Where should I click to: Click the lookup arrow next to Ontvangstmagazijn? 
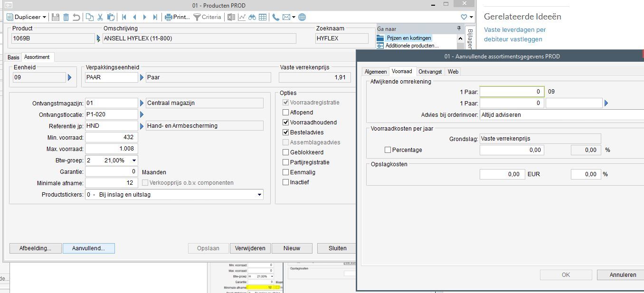point(142,103)
